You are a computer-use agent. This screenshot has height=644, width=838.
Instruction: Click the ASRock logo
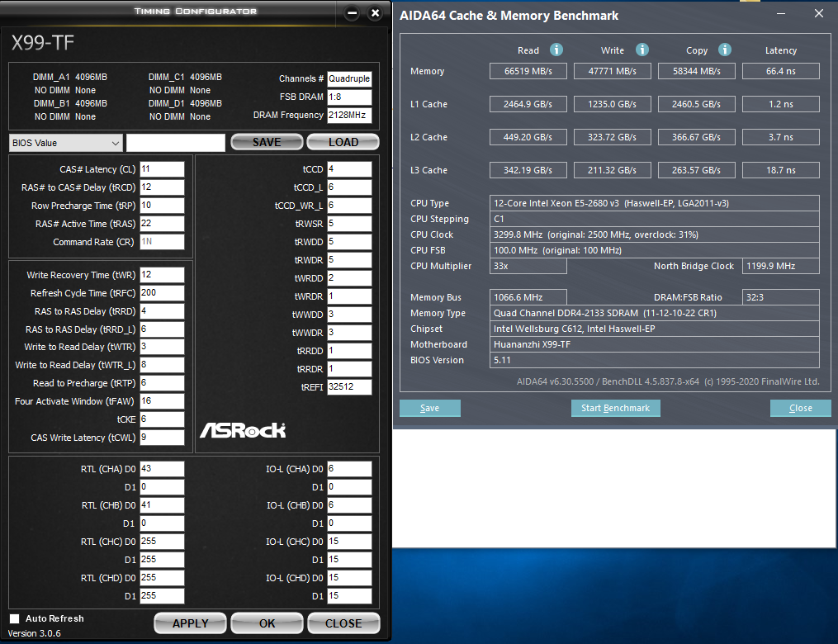pyautogui.click(x=243, y=429)
